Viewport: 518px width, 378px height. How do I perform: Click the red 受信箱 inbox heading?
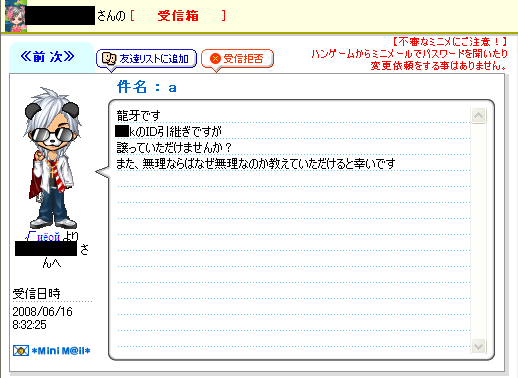tap(178, 16)
